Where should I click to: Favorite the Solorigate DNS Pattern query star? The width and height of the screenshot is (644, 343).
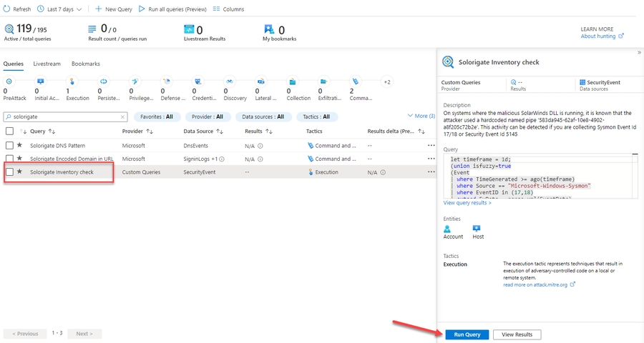20,145
